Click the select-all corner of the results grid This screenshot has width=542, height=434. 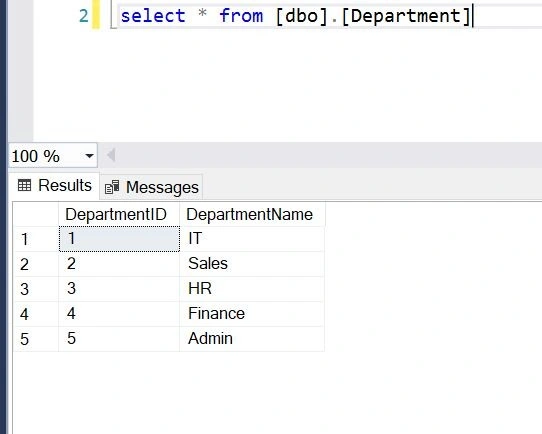[36, 215]
